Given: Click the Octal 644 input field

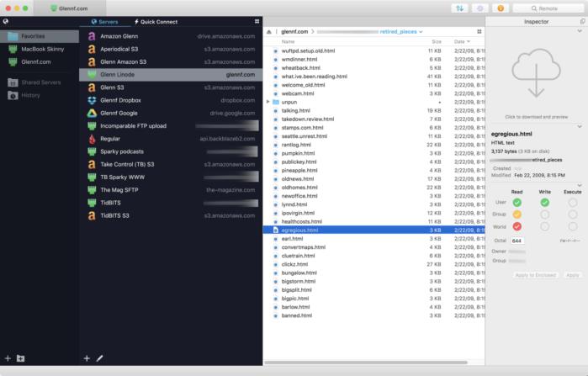Looking at the screenshot, I should tap(517, 241).
